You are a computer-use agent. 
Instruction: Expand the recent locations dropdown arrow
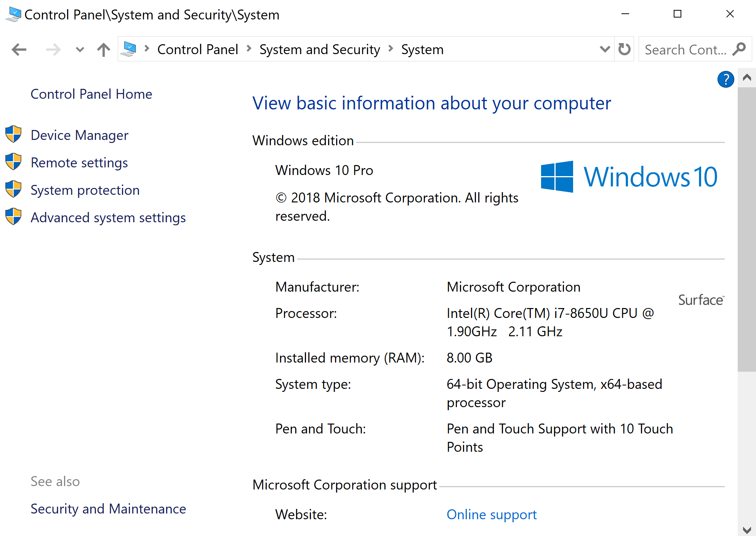point(80,50)
